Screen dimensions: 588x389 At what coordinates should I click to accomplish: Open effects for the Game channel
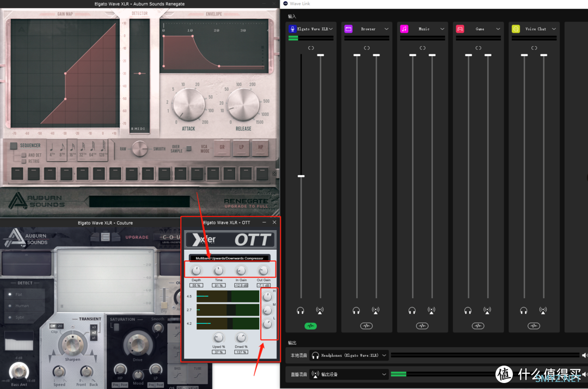478,326
